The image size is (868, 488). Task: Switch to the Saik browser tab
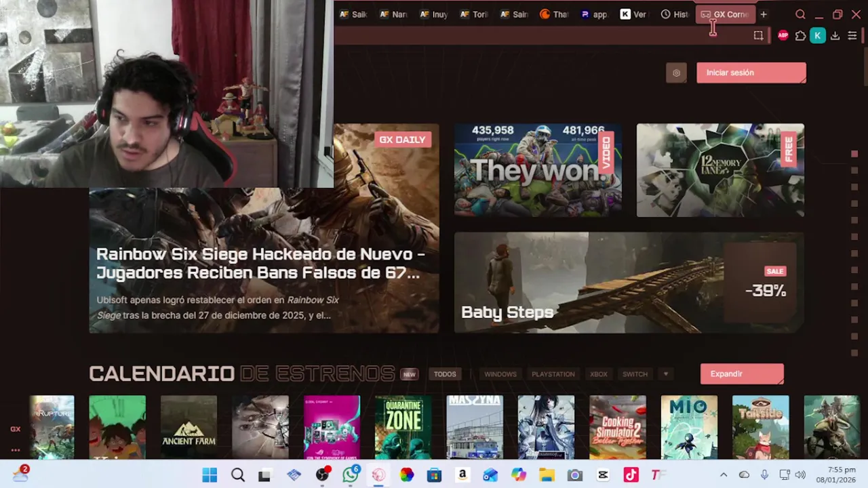coord(353,14)
